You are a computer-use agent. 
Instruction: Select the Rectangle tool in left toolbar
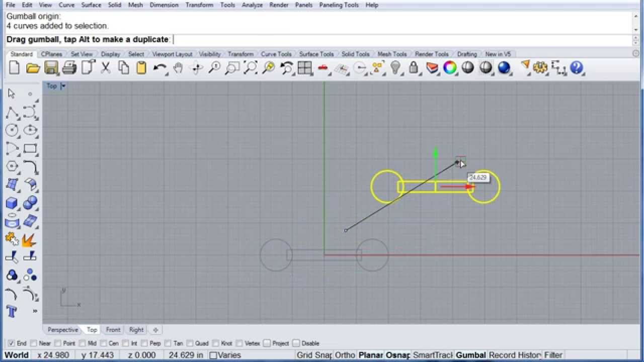tap(30, 148)
